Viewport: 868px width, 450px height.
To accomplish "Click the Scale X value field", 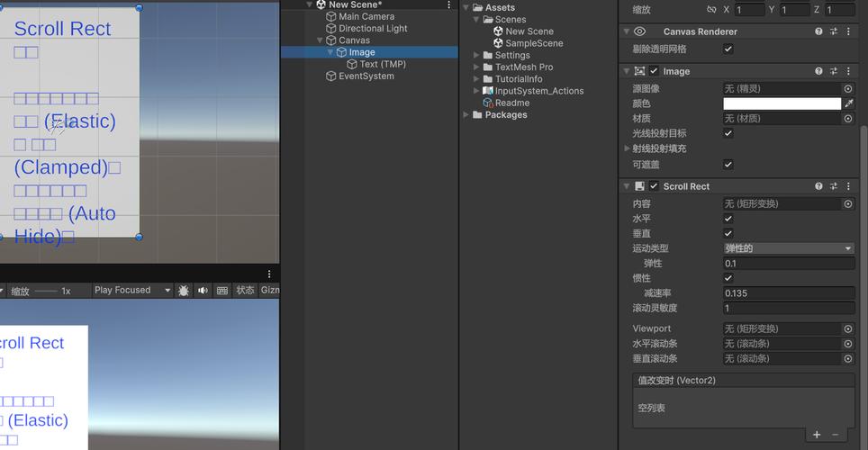I will pos(749,9).
